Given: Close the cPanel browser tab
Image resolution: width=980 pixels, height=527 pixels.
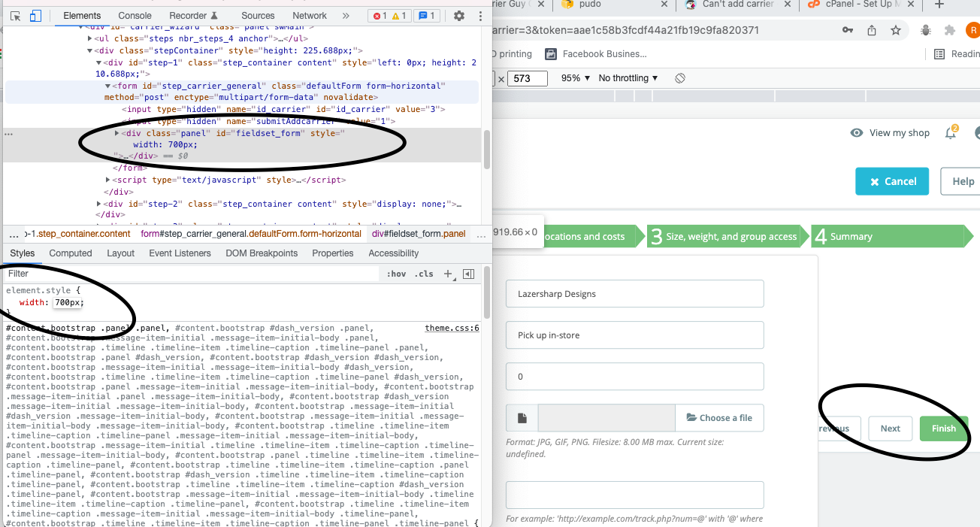Looking at the screenshot, I should coord(911,5).
